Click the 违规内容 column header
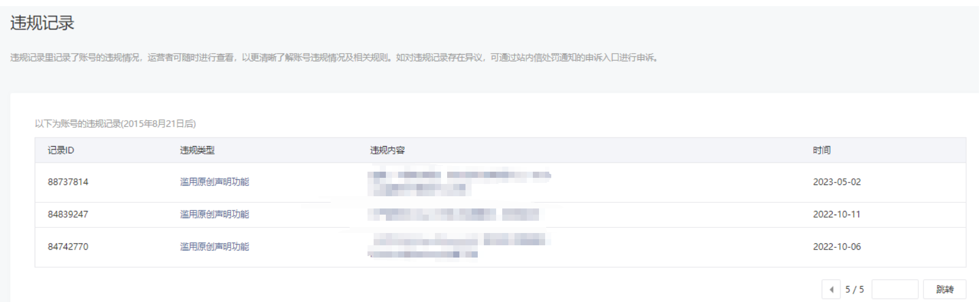 pyautogui.click(x=387, y=150)
